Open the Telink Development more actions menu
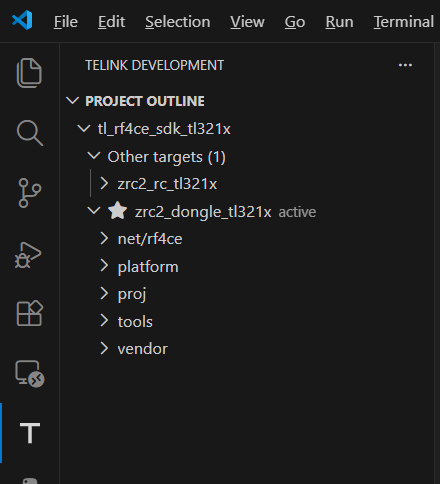 pos(405,65)
